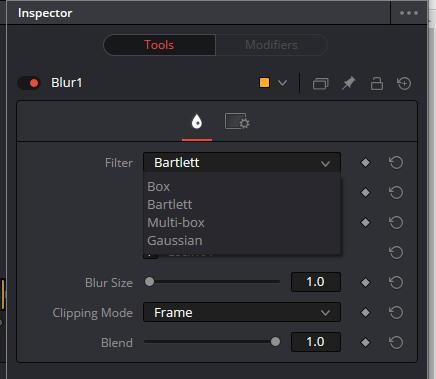Reset all Blur1 settings to default
The image size is (436, 379).
pos(404,83)
